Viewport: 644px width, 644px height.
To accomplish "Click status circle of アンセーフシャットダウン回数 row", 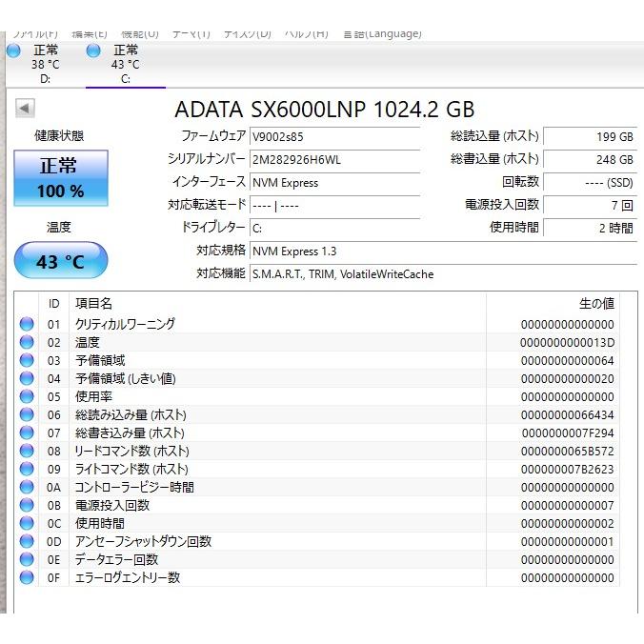I will tap(27, 541).
